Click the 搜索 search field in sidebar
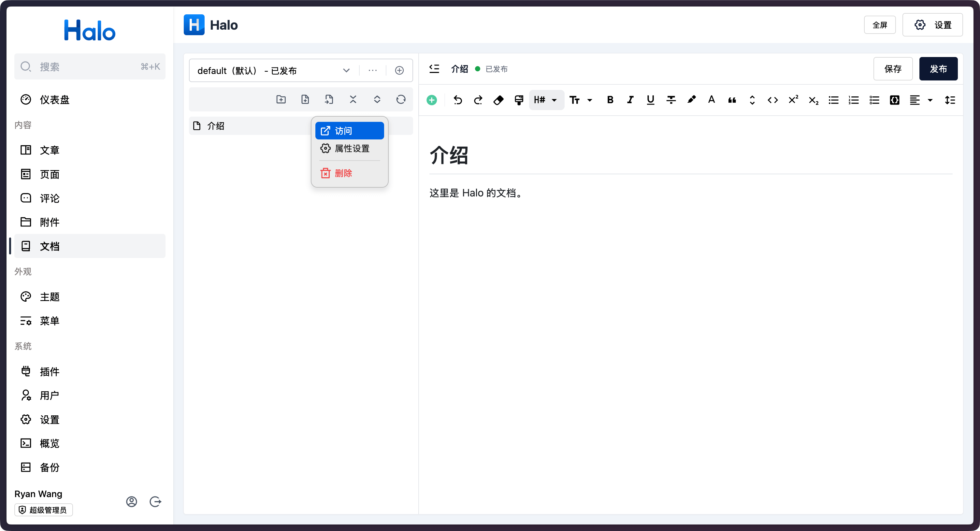The image size is (980, 531). pyautogui.click(x=90, y=66)
